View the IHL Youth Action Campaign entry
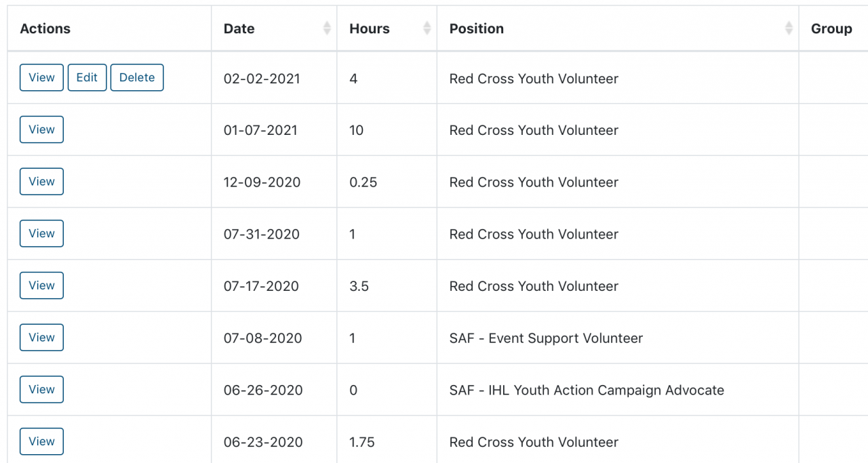This screenshot has width=868, height=463. (x=41, y=389)
